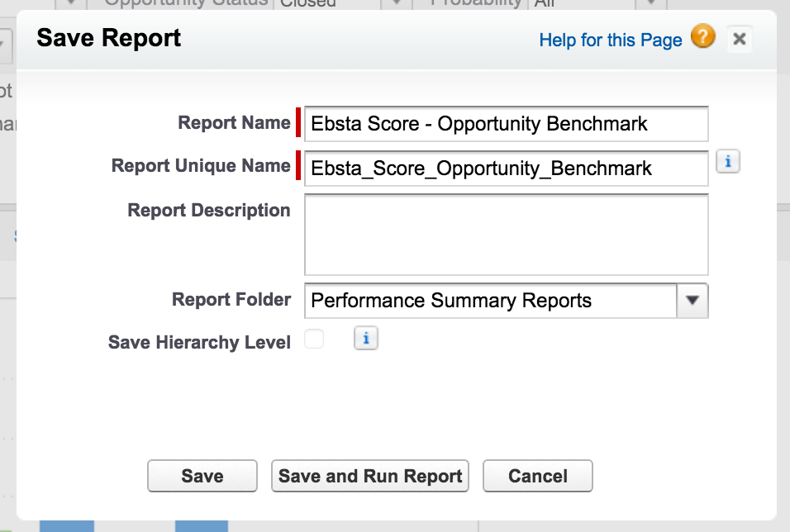Click info icon beside Report Unique Name
The height and width of the screenshot is (532, 790).
pos(727,162)
